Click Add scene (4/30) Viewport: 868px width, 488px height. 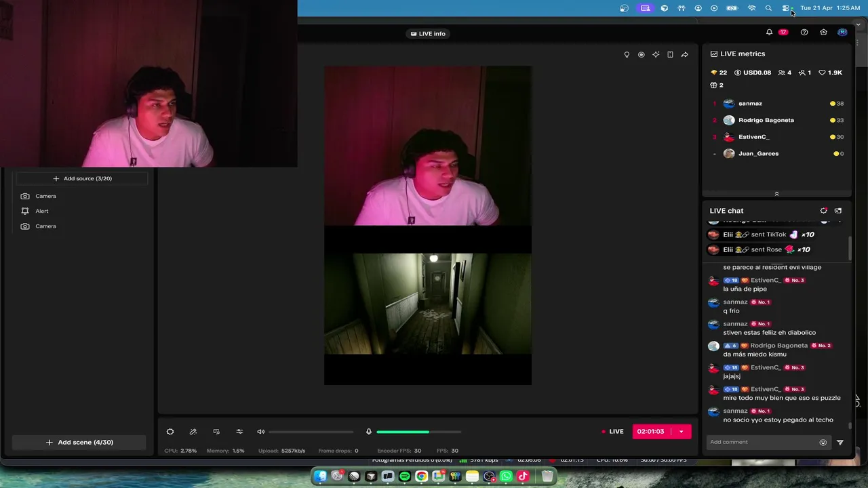point(79,442)
